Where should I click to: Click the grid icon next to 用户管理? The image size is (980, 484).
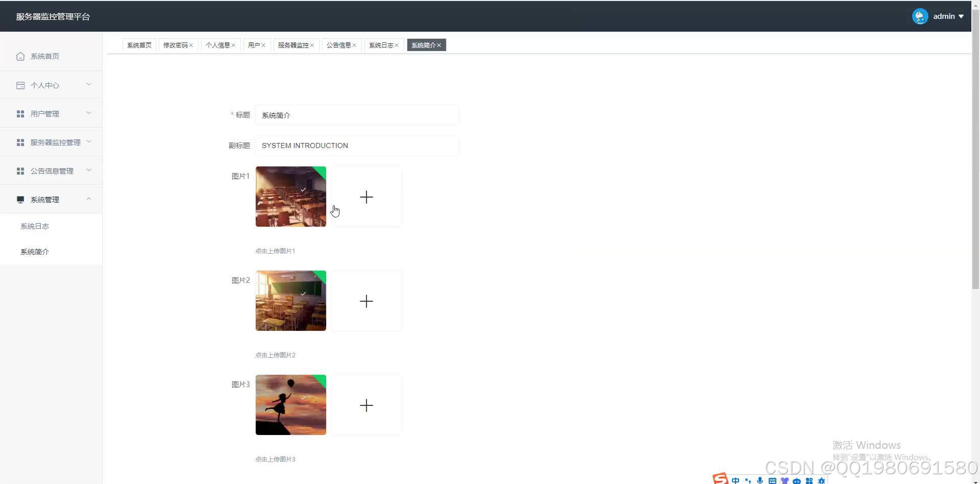[20, 114]
